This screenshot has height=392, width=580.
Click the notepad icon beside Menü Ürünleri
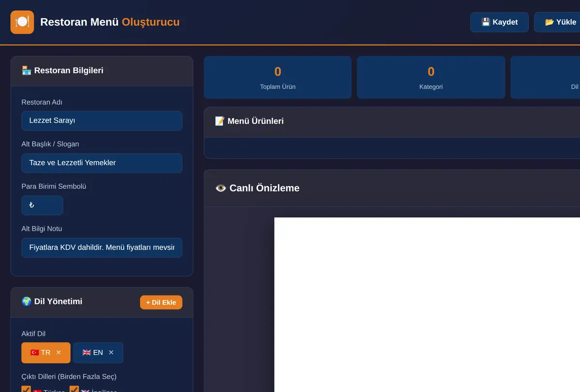(219, 121)
